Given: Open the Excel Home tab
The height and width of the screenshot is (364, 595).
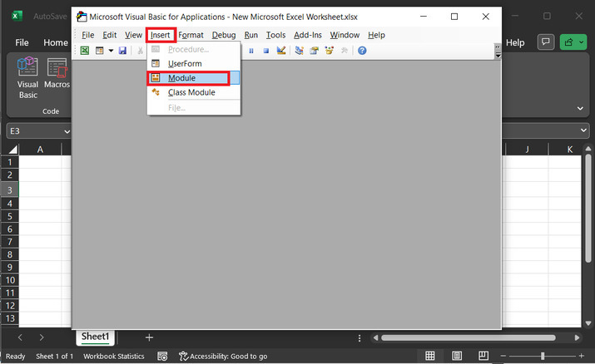Looking at the screenshot, I should (x=56, y=43).
